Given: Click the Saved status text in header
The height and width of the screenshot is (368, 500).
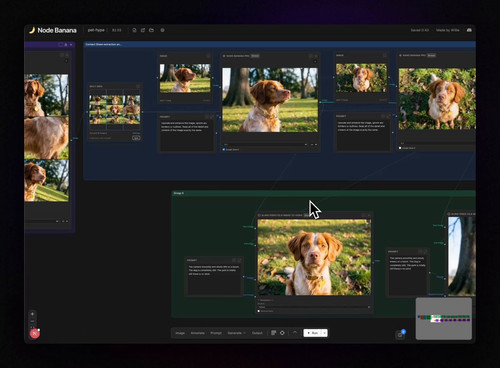Looking at the screenshot, I should (x=420, y=30).
